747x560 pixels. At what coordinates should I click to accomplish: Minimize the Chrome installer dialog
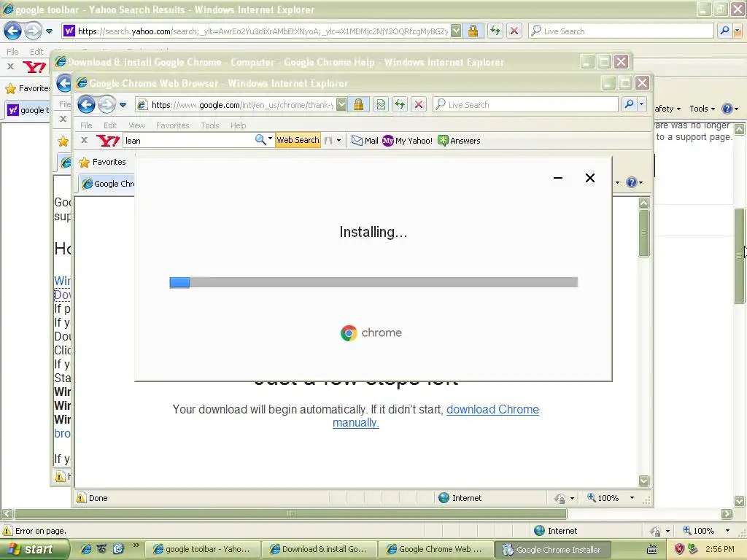tap(558, 178)
